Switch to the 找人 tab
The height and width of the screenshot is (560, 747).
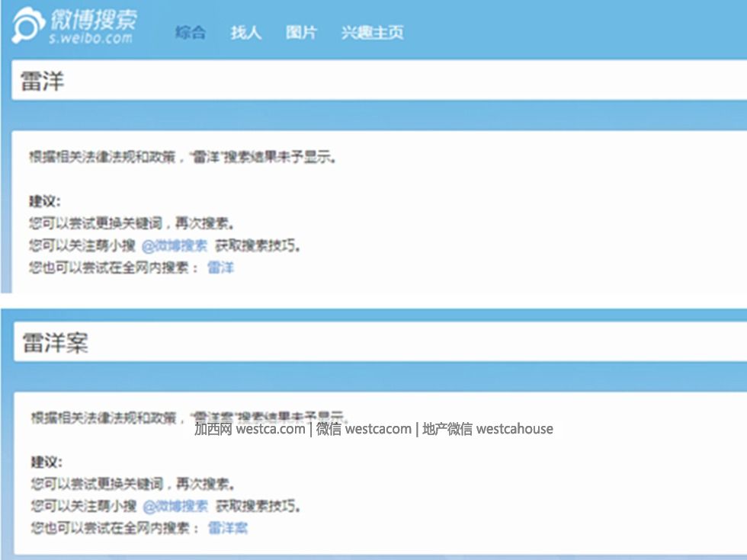pyautogui.click(x=245, y=32)
